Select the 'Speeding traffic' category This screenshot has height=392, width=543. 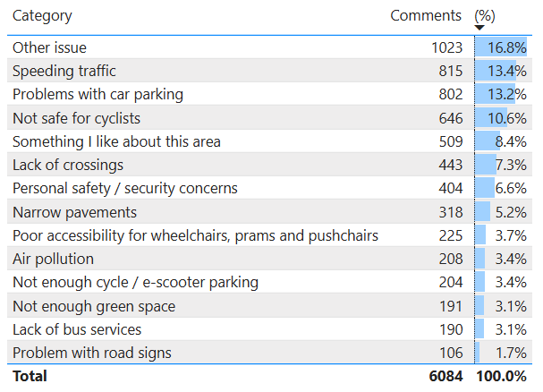[x=64, y=71]
